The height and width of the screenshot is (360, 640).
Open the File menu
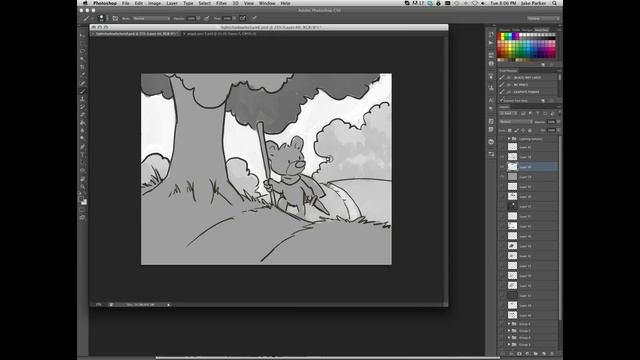tap(126, 3)
